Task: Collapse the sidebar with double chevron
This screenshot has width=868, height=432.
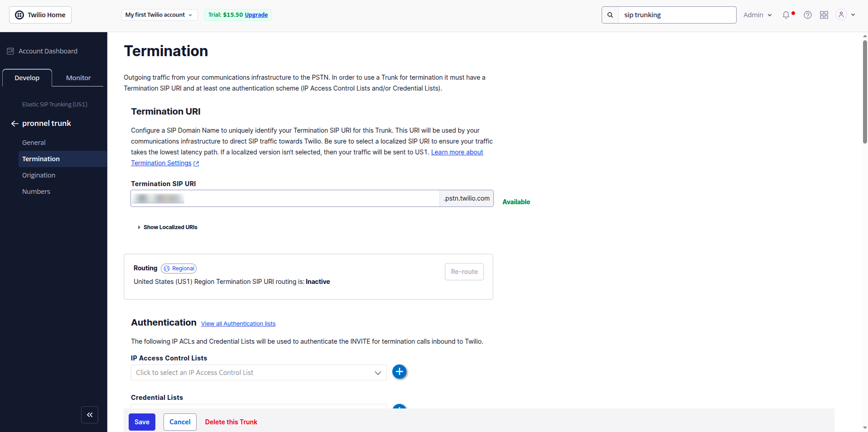Action: point(90,415)
